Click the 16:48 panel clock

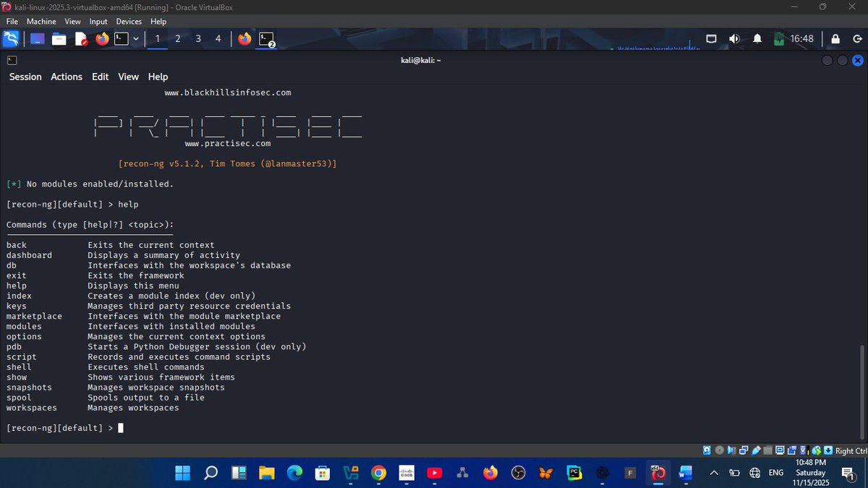[x=801, y=39]
